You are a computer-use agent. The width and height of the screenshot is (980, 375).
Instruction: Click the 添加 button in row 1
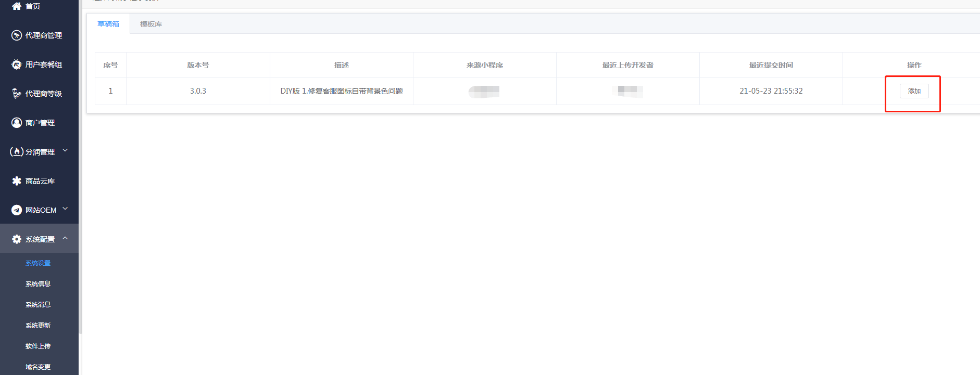(914, 91)
